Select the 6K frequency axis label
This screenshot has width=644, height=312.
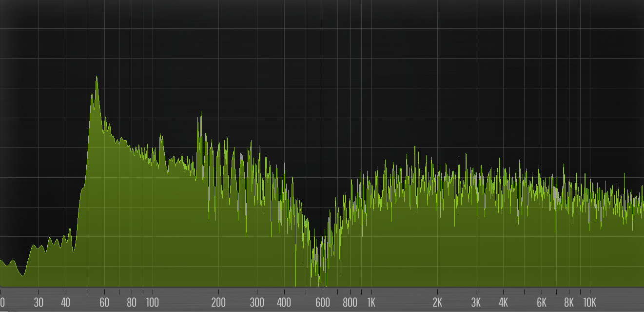542,302
